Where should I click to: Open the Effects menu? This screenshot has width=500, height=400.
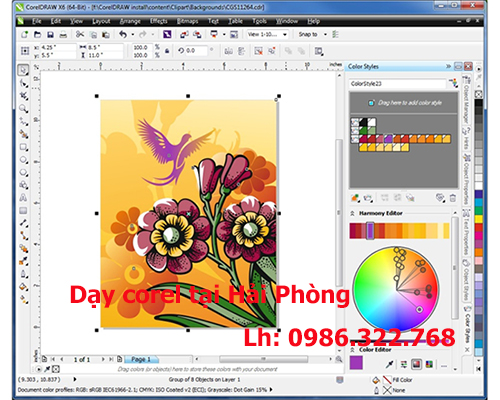[158, 21]
